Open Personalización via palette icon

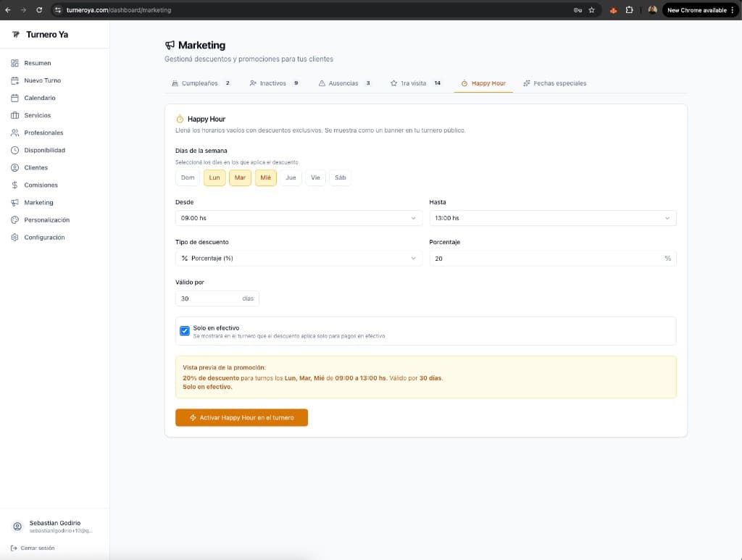(14, 220)
